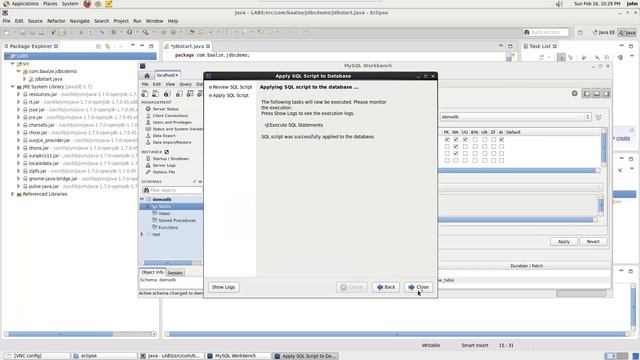The image size is (640, 360).
Task: Expand the JRE System Library node
Action: tap(13, 87)
